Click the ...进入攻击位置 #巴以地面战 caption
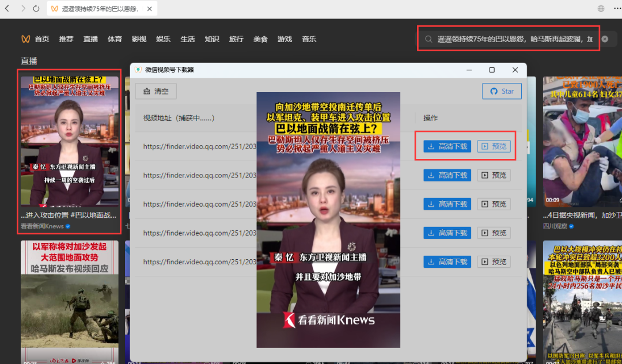The height and width of the screenshot is (364, 622). point(69,215)
